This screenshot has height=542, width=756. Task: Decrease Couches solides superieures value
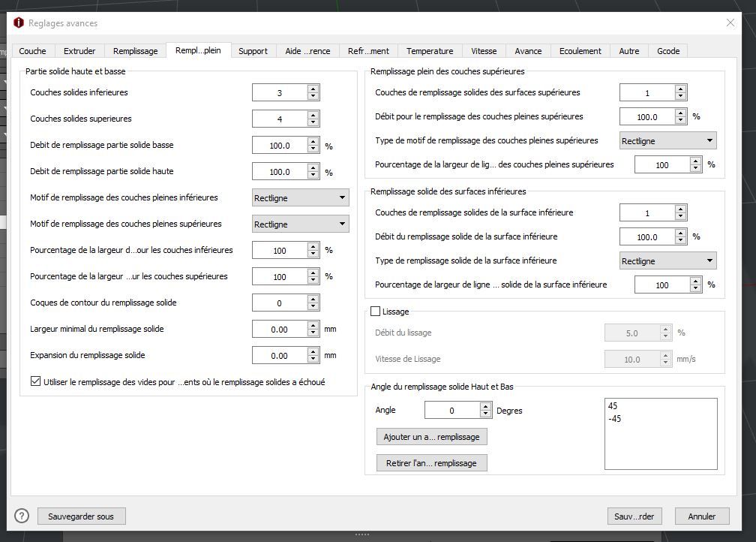(x=313, y=122)
